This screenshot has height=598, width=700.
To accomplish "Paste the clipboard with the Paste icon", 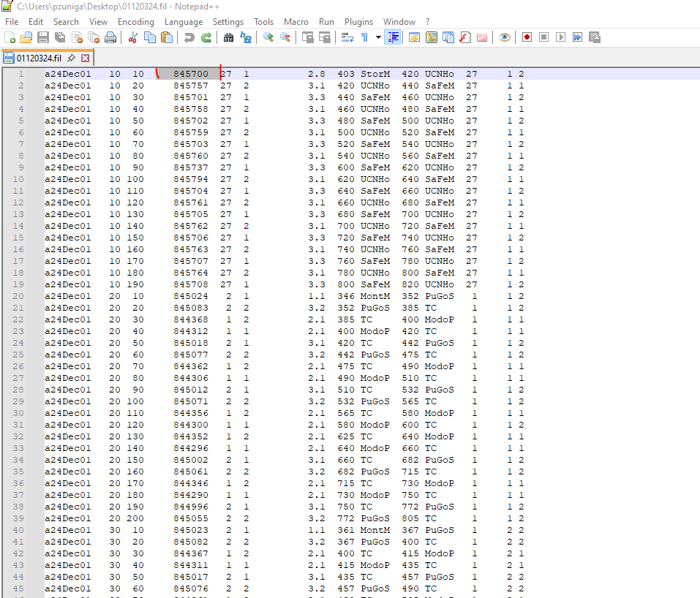I will pos(167,37).
